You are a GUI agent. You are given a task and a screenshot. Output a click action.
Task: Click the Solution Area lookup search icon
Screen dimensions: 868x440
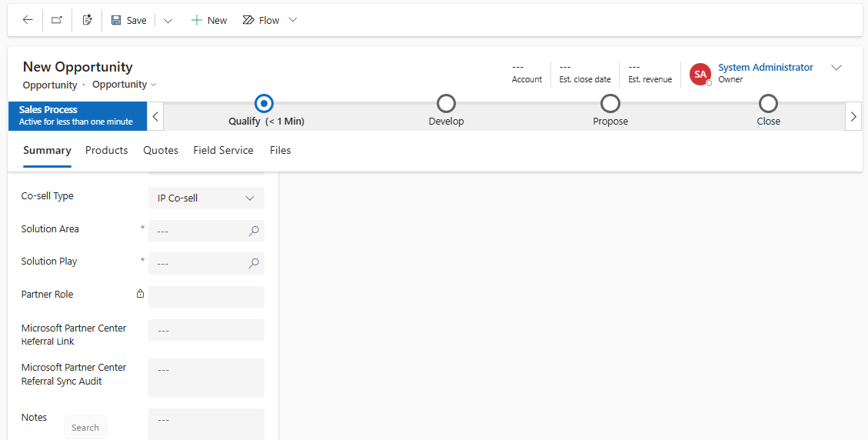click(254, 231)
